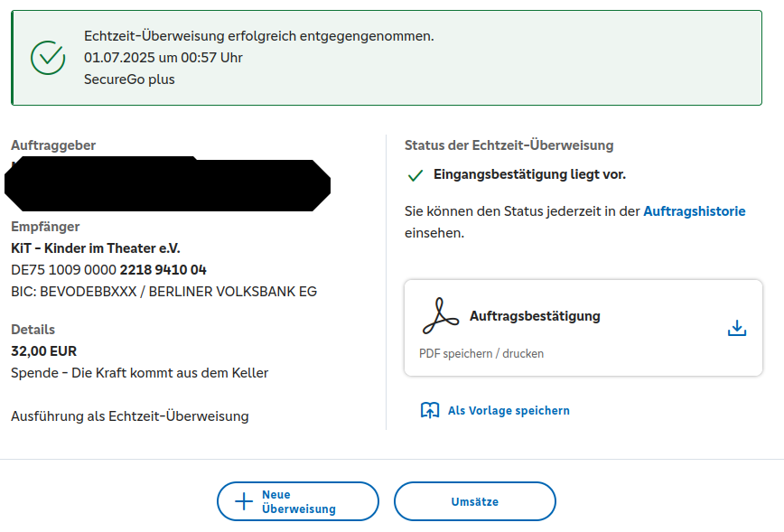The image size is (784, 532).
Task: Click the 'Status der Echtzeit-Überweisung' heading
Action: (x=509, y=145)
